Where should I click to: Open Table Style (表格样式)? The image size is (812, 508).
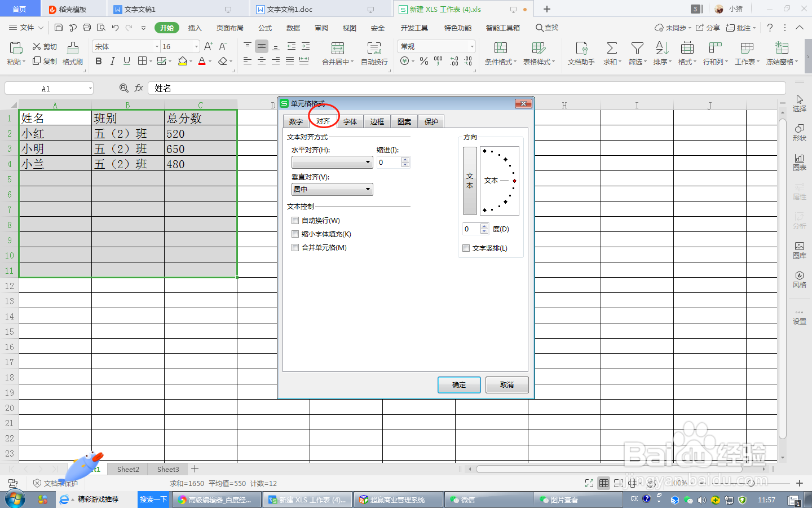coord(539,54)
